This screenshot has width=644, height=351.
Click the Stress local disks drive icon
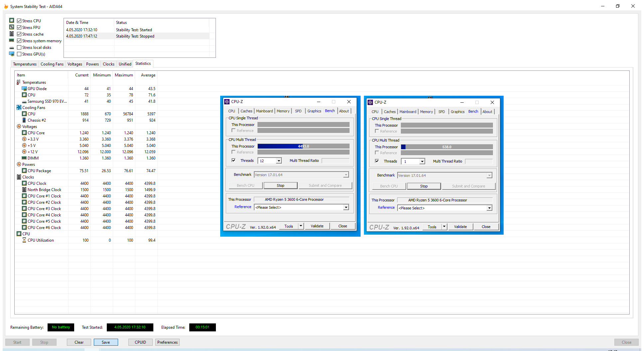12,48
